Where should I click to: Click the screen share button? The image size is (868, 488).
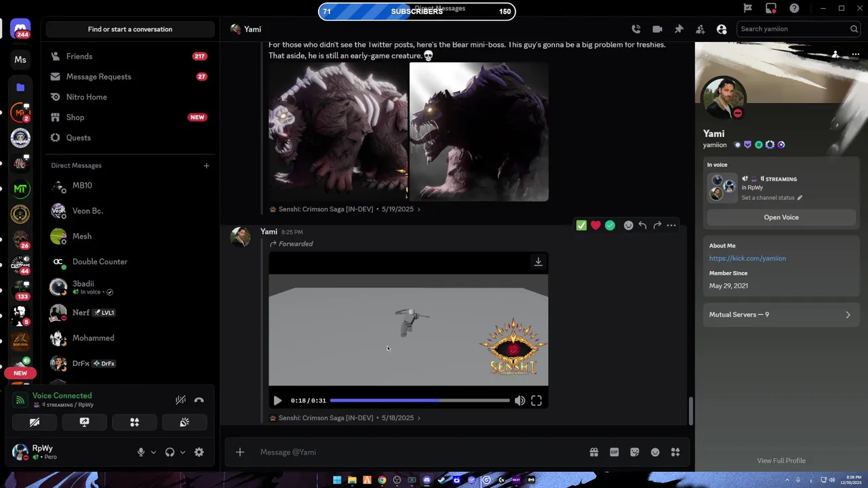(84, 422)
